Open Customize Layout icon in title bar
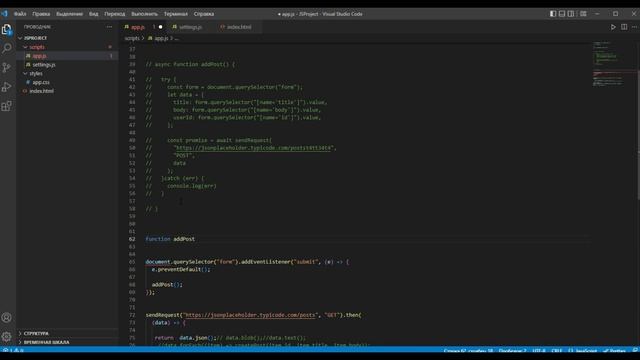Image resolution: width=640 pixels, height=360 pixels. (x=583, y=13)
